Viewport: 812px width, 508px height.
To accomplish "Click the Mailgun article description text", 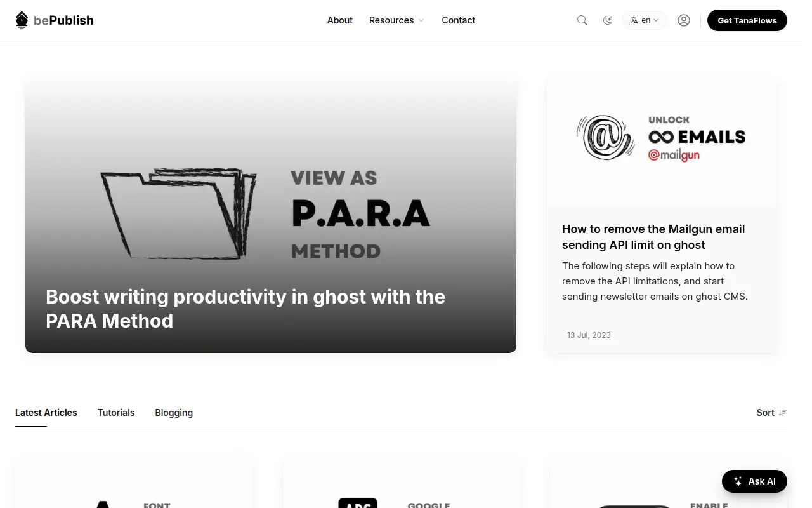I will pyautogui.click(x=655, y=281).
